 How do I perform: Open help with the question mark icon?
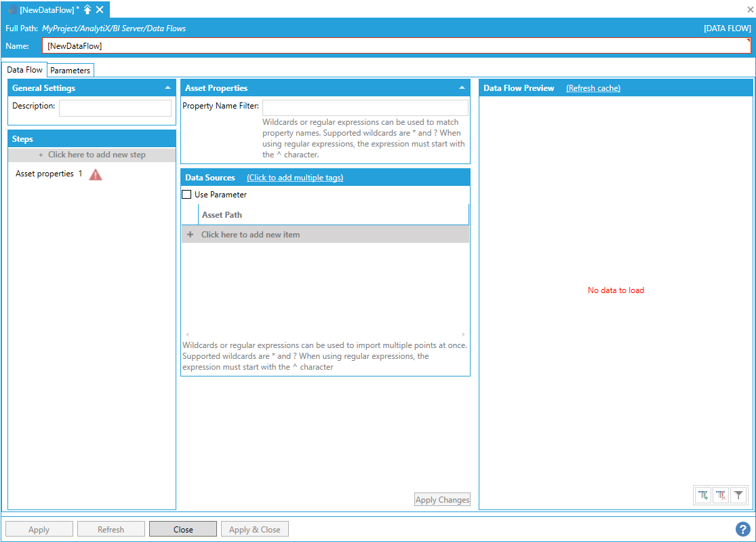742,529
